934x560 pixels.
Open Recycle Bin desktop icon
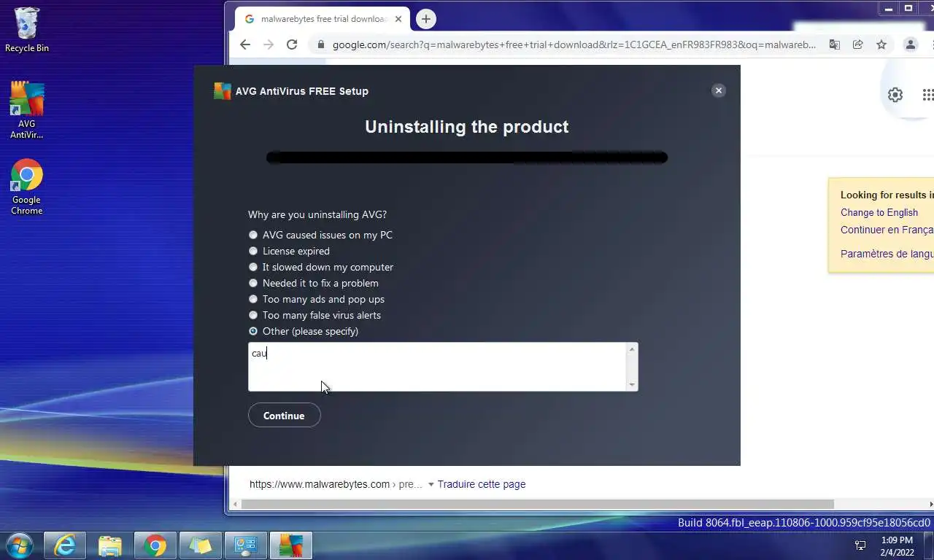click(27, 30)
